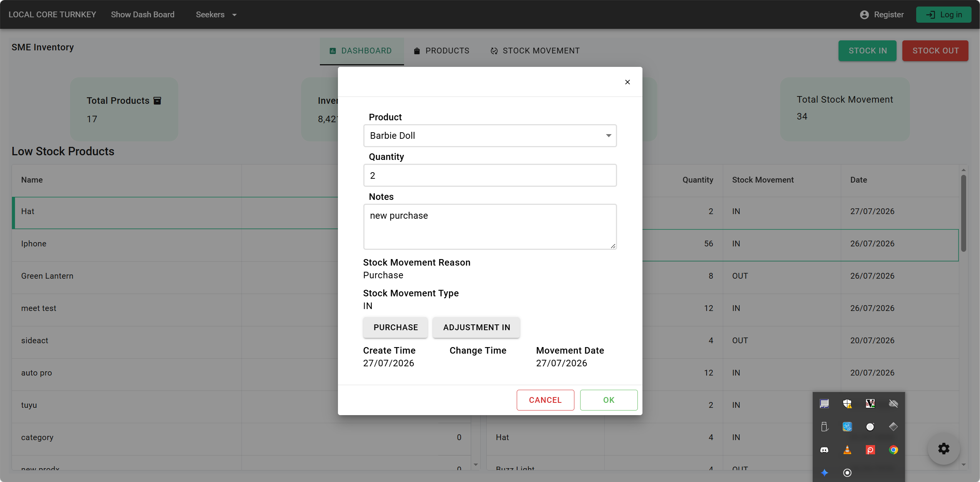This screenshot has height=482, width=980.
Task: Click the STOCK OUT button
Action: click(935, 51)
